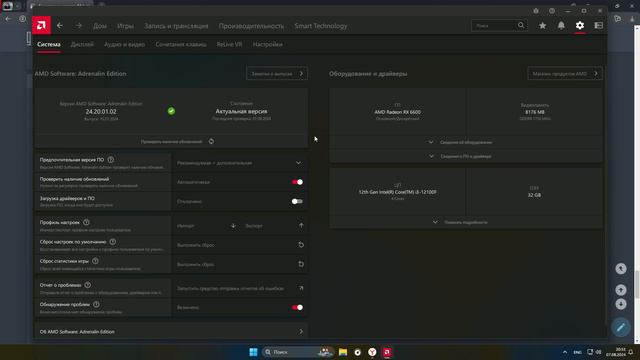The image size is (640, 360).
Task: Click the bug report icon in title bar
Action: pyautogui.click(x=536, y=11)
